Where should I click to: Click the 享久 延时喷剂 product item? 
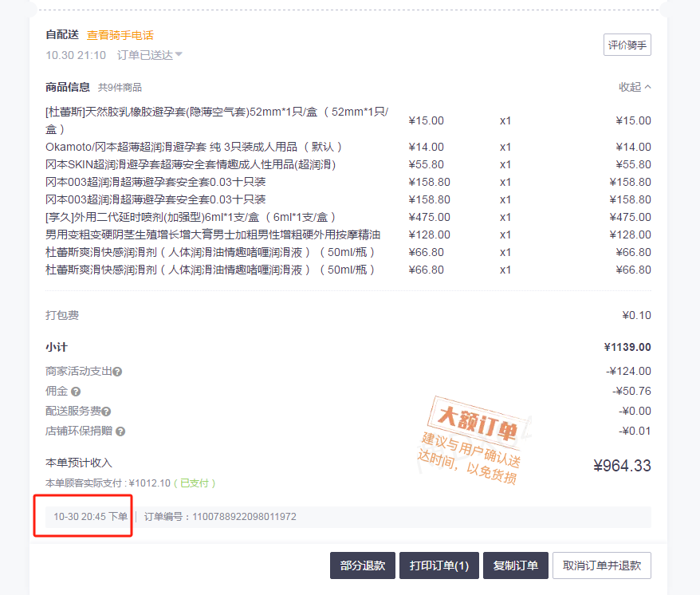[x=191, y=217]
